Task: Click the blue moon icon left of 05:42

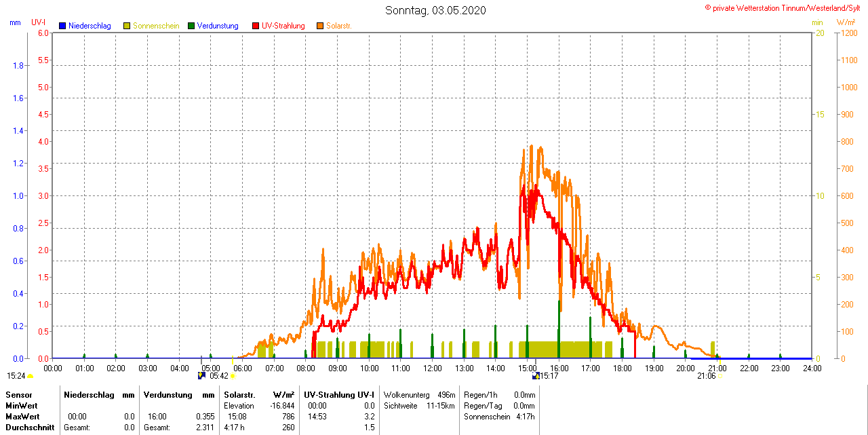Action: (x=201, y=375)
